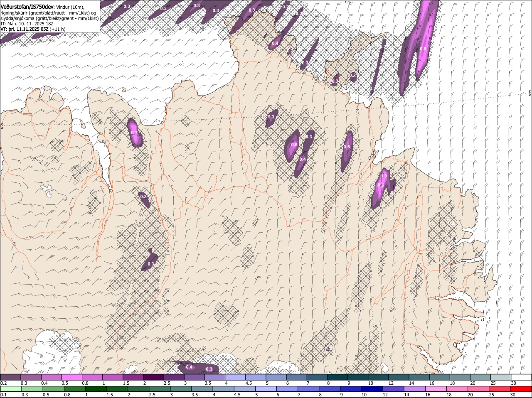Click the dark teal swatch starting at 8, upper legend
The image size is (532, 398).
tap(337, 377)
